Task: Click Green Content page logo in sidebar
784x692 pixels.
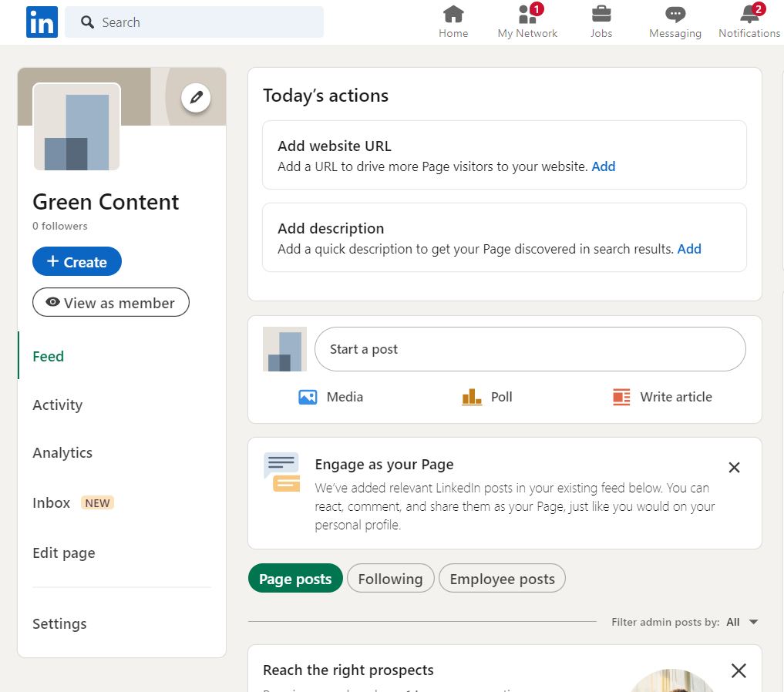Action: (x=76, y=127)
